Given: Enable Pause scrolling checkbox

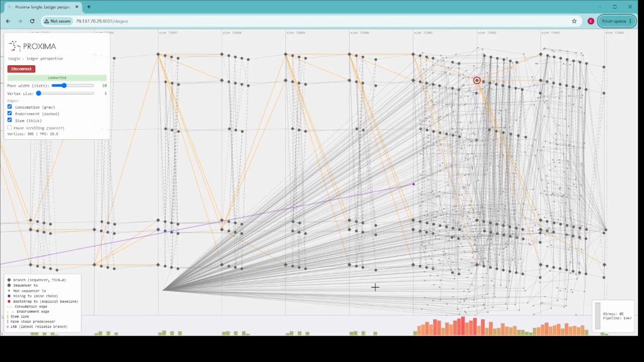Looking at the screenshot, I should pyautogui.click(x=10, y=128).
